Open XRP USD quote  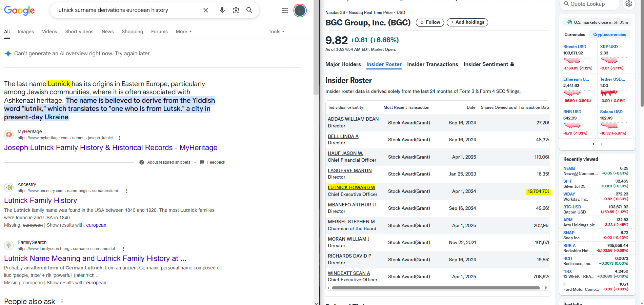pyautogui.click(x=609, y=47)
